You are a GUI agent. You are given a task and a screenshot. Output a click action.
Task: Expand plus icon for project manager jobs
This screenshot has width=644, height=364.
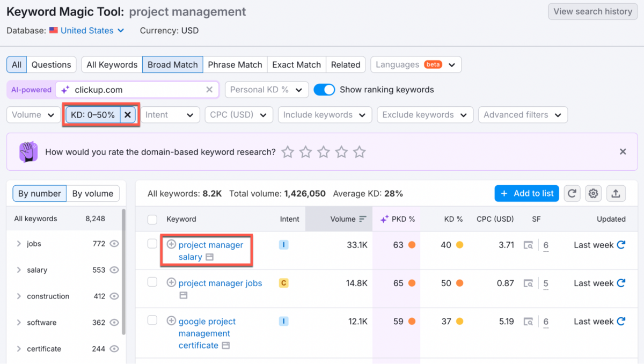click(171, 282)
